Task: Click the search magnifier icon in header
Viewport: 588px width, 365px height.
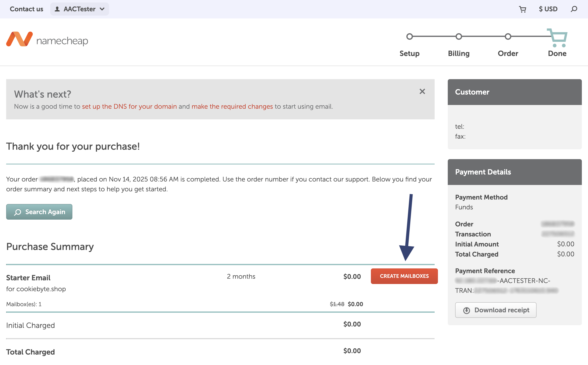Action: [x=574, y=9]
